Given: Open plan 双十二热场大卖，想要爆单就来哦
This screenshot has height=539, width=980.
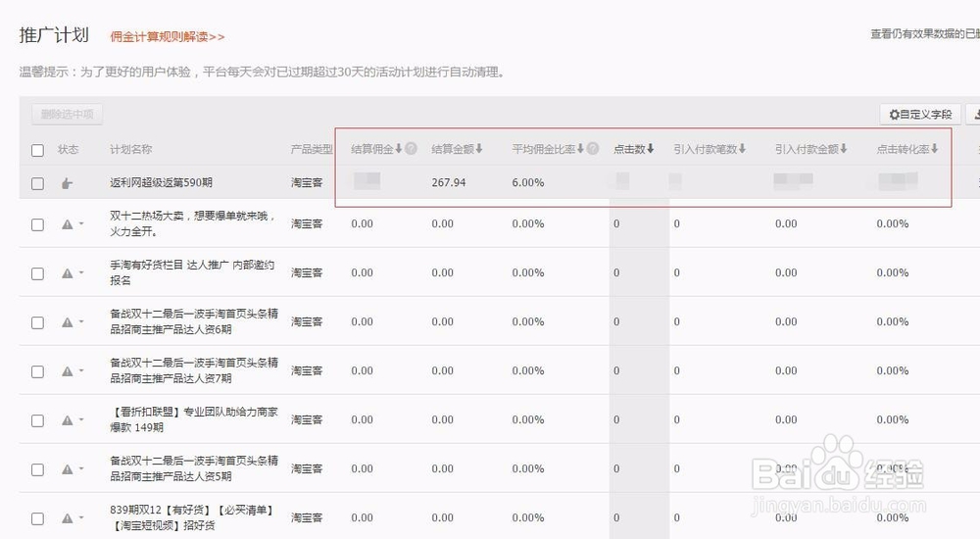Looking at the screenshot, I should click(193, 223).
